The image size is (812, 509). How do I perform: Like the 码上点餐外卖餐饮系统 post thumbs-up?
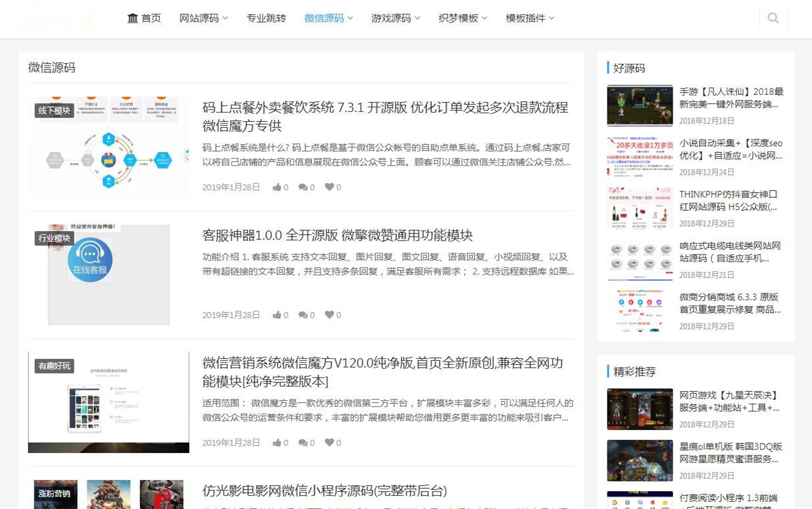[277, 187]
